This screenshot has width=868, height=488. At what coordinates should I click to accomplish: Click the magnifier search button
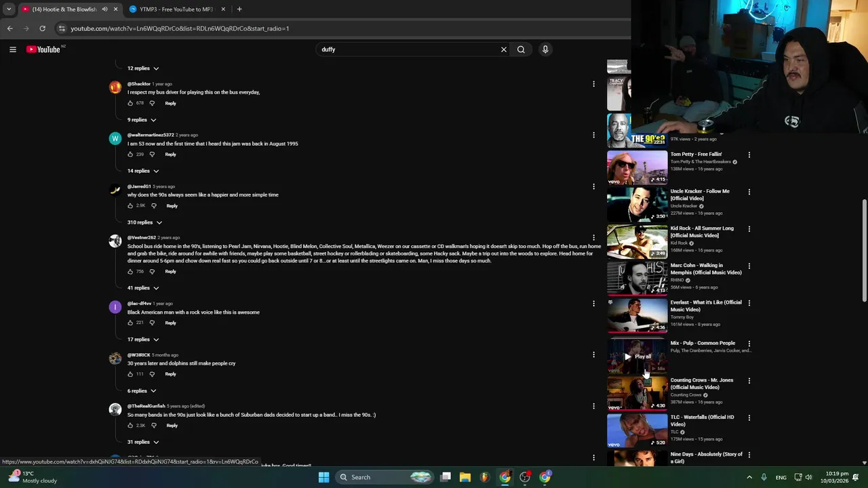click(x=521, y=49)
